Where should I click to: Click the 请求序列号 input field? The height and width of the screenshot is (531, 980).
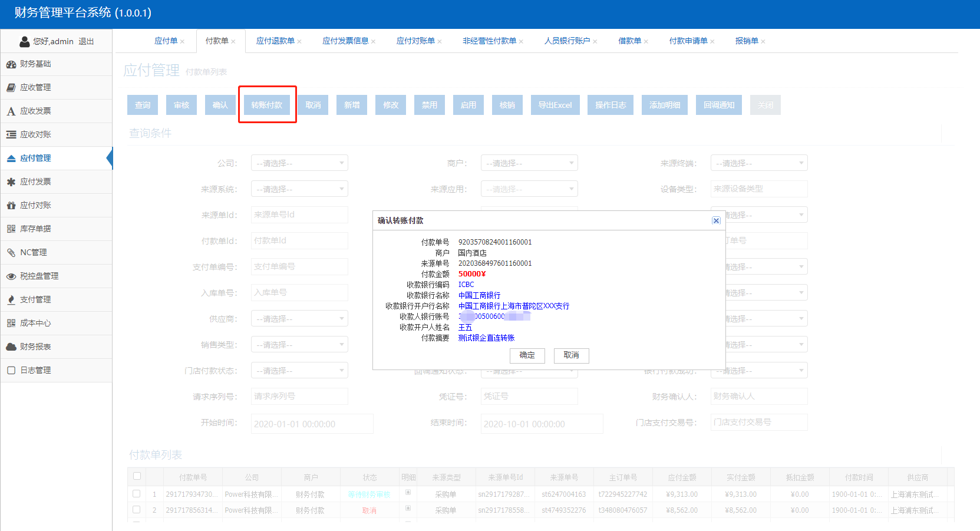[299, 397]
